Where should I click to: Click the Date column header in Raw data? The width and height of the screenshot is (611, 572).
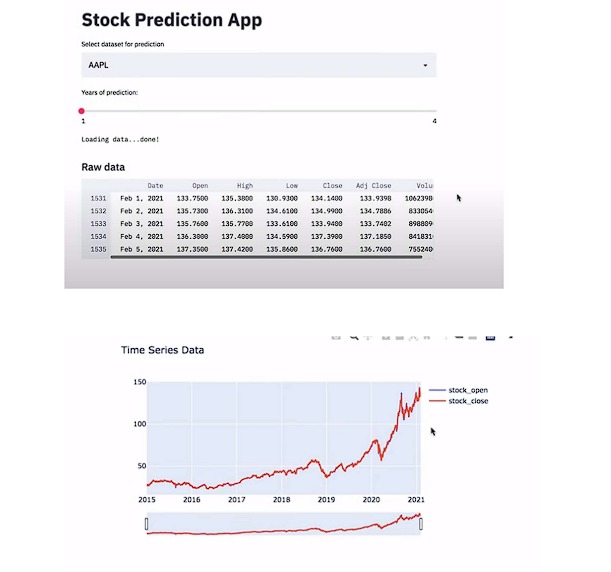[155, 186]
